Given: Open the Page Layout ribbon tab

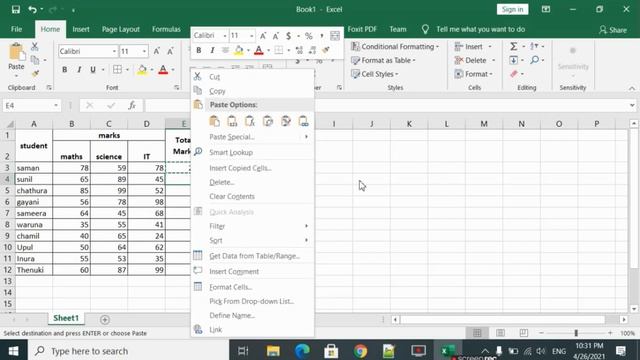Looking at the screenshot, I should coord(121,29).
